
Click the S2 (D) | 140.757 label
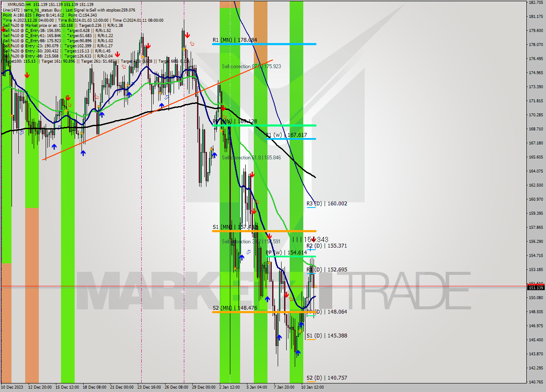click(327, 378)
